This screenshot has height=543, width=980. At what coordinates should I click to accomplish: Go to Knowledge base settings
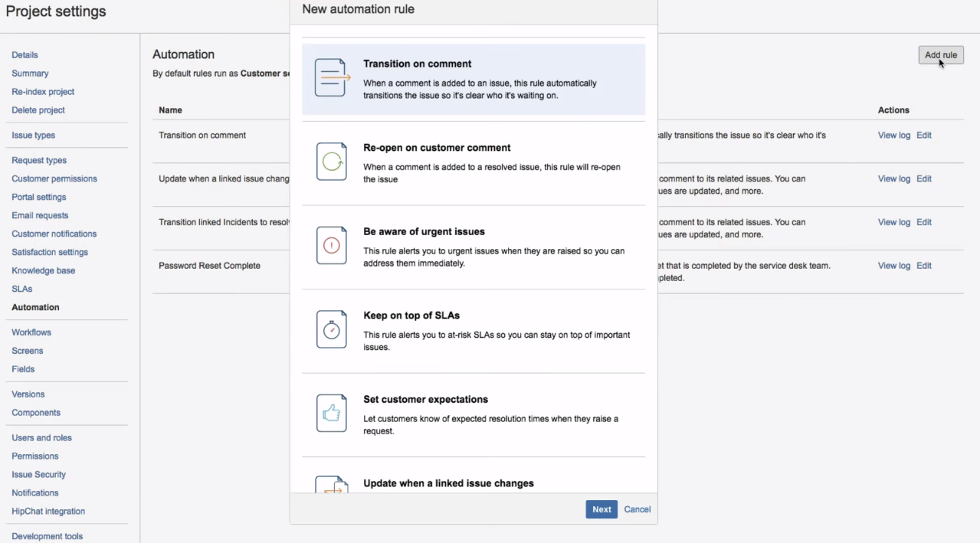tap(44, 270)
